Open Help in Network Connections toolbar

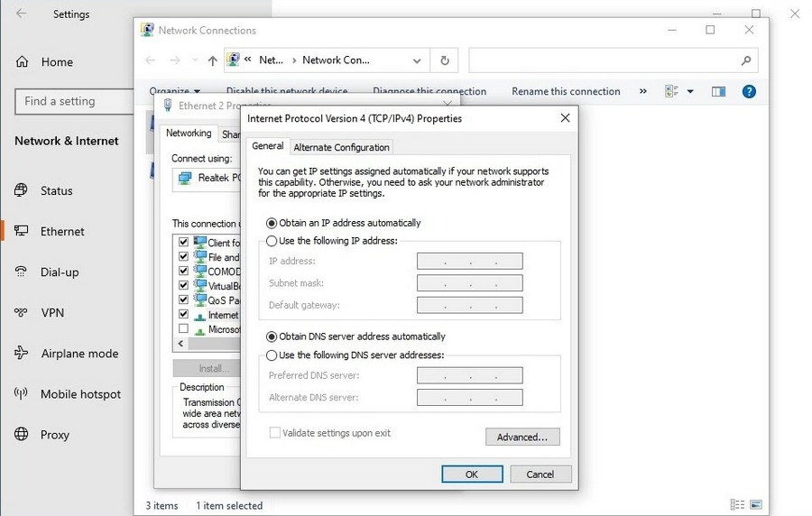point(749,92)
